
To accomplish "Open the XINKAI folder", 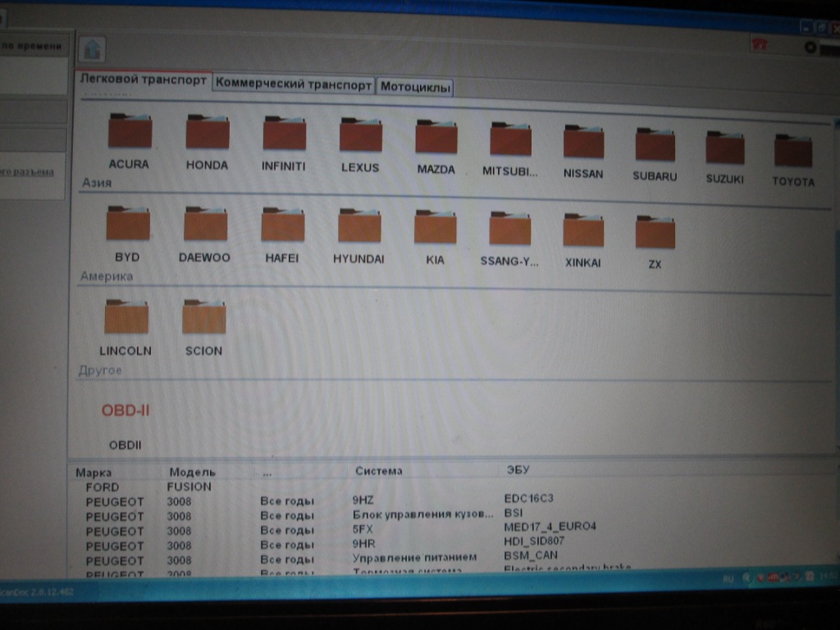I will (583, 242).
